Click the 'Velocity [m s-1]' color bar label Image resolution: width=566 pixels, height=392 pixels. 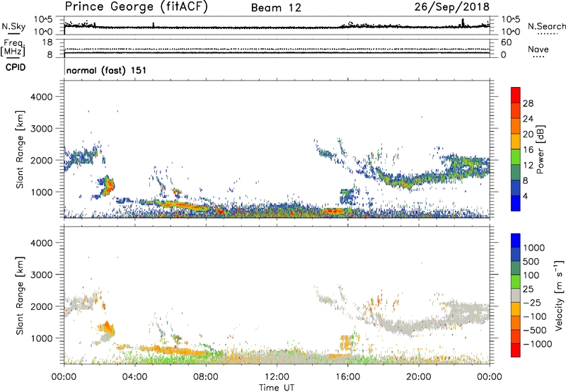coord(559,295)
